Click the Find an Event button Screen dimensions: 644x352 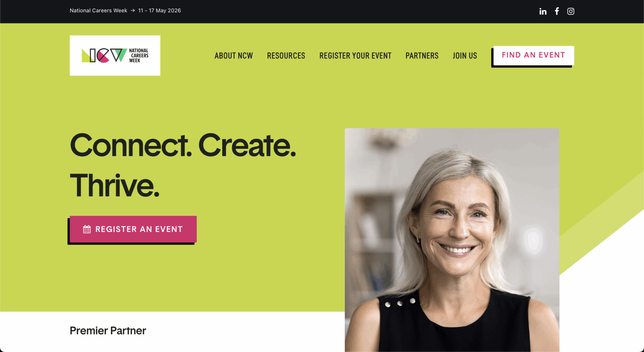point(534,55)
